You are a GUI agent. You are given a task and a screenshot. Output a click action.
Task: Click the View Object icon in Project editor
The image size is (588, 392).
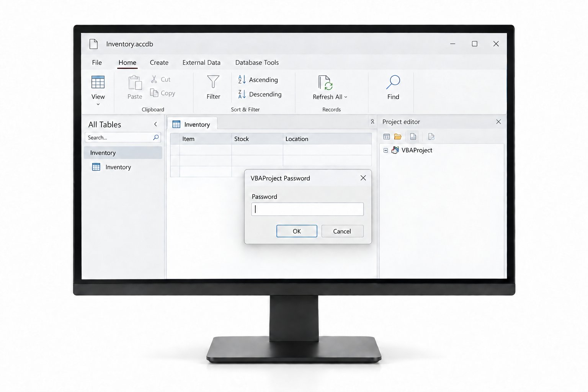pyautogui.click(x=387, y=137)
